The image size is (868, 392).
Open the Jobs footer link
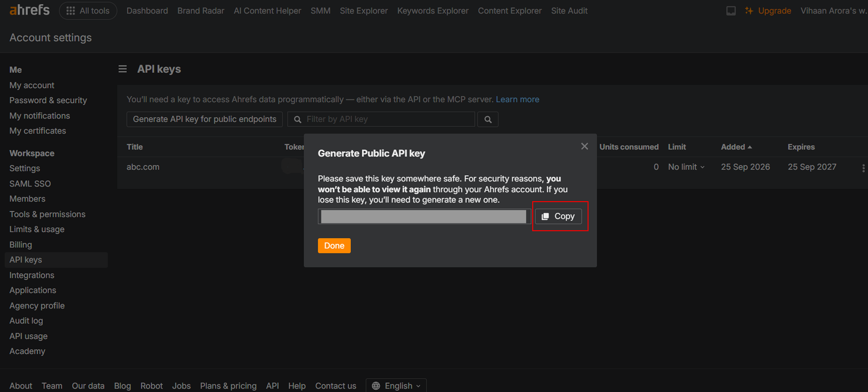[x=181, y=386]
